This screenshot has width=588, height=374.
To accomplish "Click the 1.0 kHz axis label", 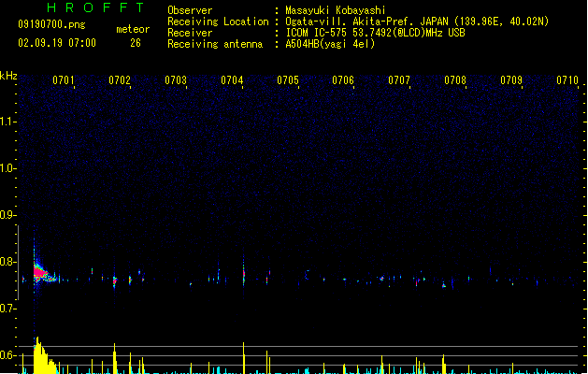I will coord(7,168).
